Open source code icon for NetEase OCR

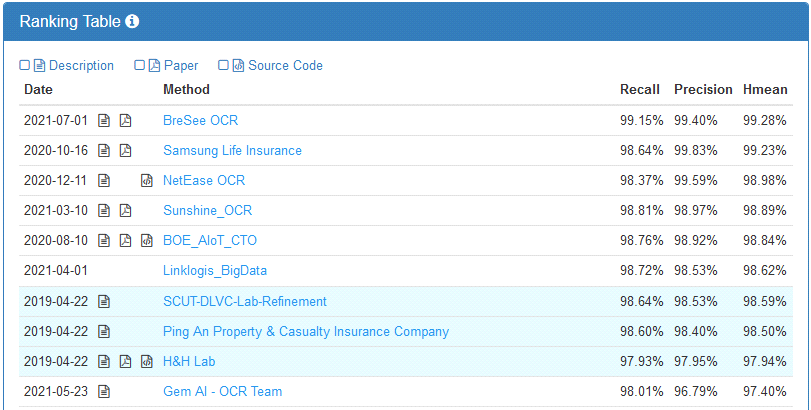tap(147, 180)
